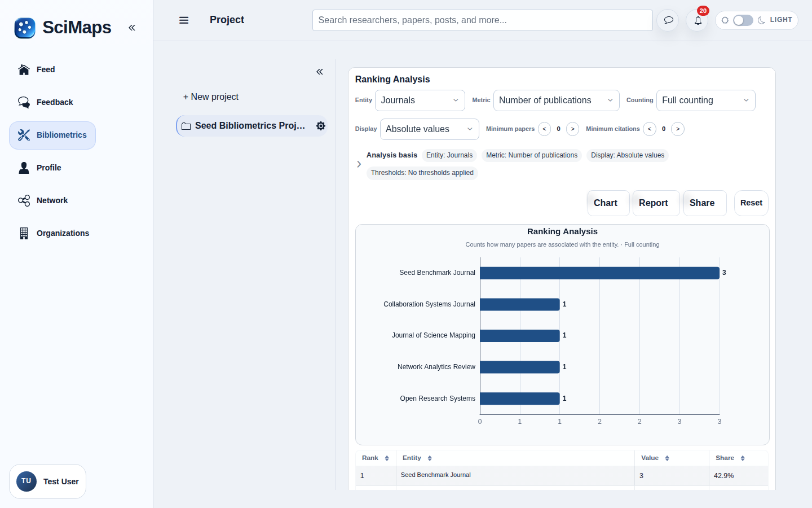Collapse the main sidebar with double-chevron
The height and width of the screenshot is (508, 812).
click(132, 28)
